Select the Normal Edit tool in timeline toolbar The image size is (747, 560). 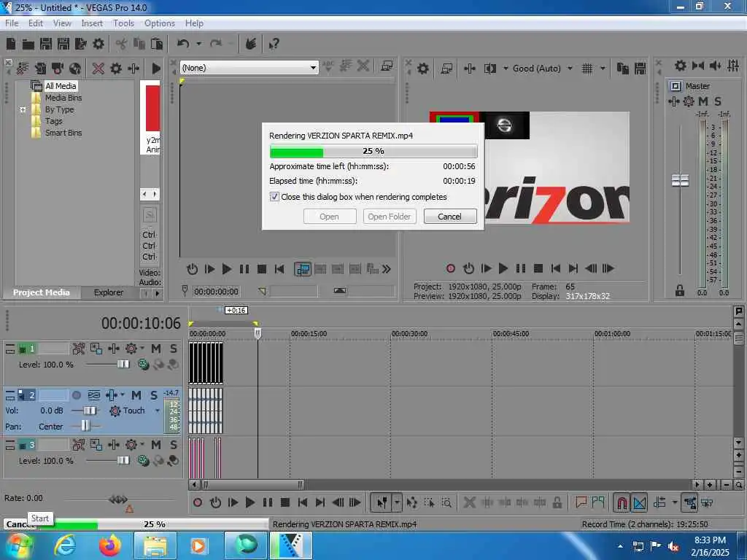point(382,502)
